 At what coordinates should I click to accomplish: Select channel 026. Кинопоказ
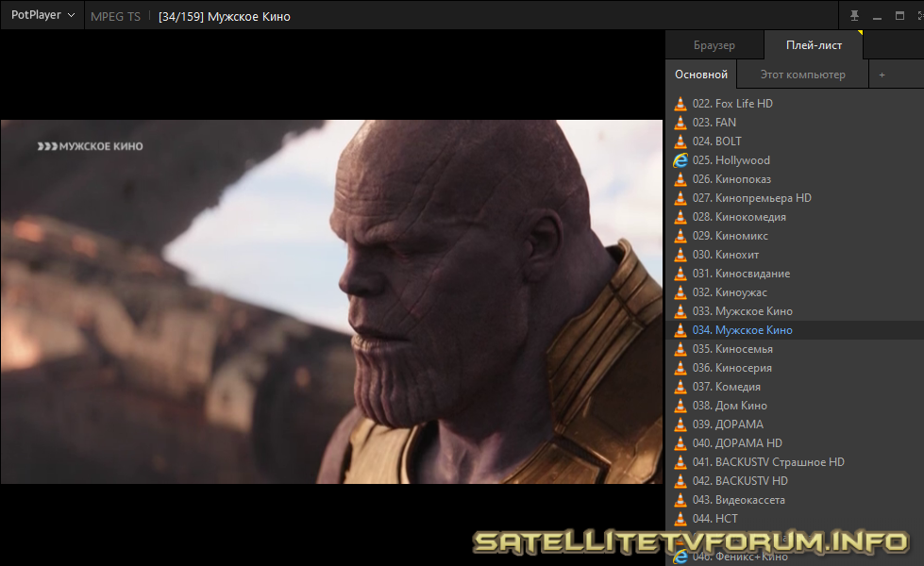[731, 179]
